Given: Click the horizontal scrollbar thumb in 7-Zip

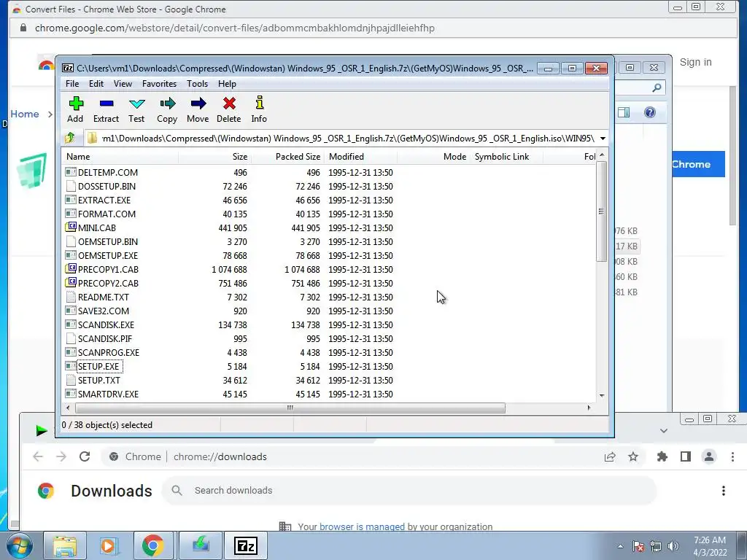Looking at the screenshot, I should 290,408.
